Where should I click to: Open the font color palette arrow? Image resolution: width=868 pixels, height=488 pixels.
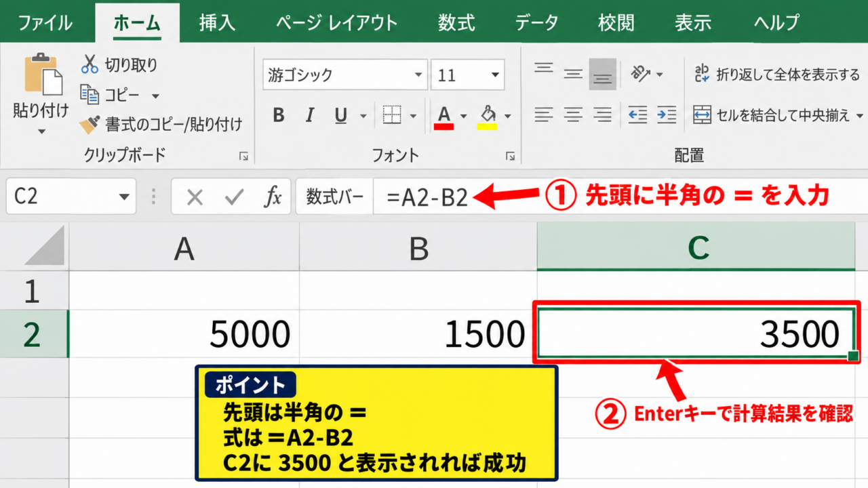tap(463, 116)
